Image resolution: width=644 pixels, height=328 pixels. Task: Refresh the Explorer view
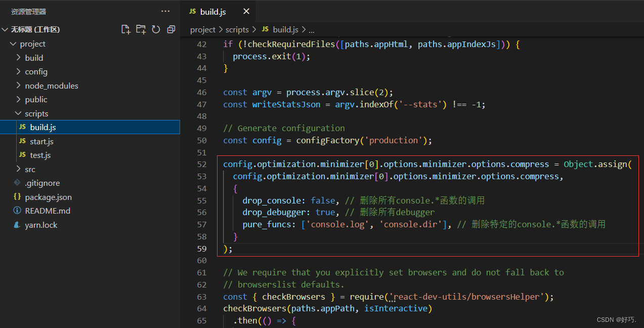tap(156, 29)
